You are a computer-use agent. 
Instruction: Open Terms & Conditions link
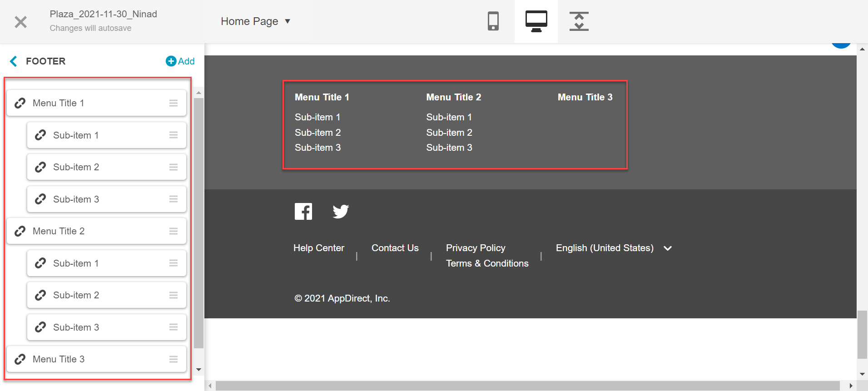point(487,263)
